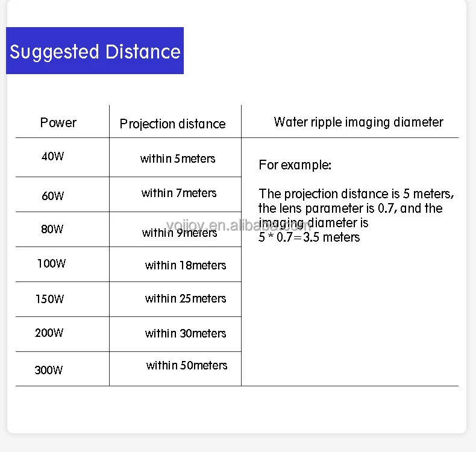The height and width of the screenshot is (452, 476).
Task: Select the 80W power cell
Action: coord(52,229)
